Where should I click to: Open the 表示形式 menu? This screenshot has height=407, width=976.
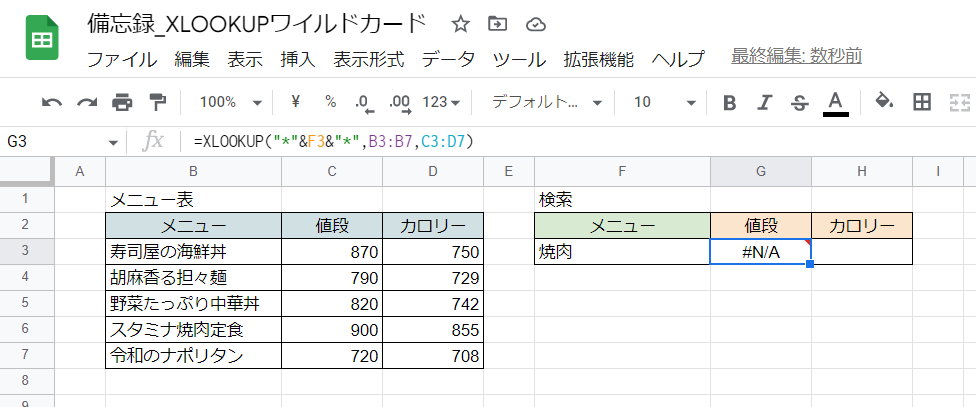[x=368, y=59]
